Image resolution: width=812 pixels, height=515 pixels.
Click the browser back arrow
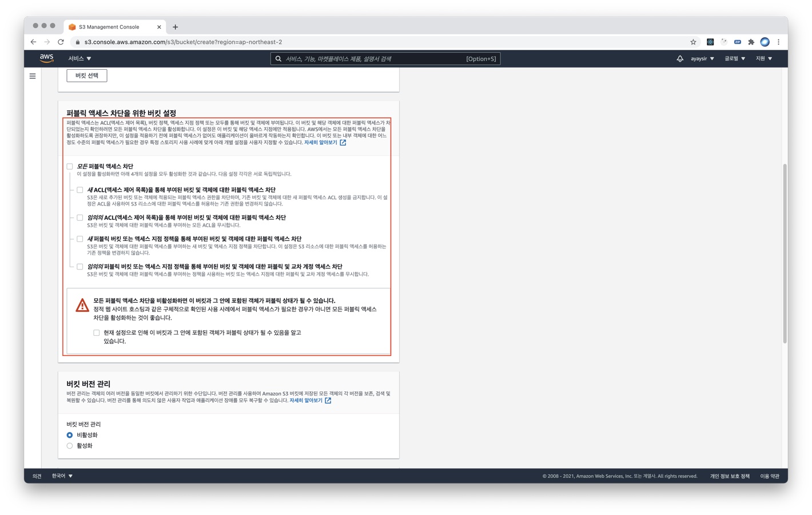[33, 42]
